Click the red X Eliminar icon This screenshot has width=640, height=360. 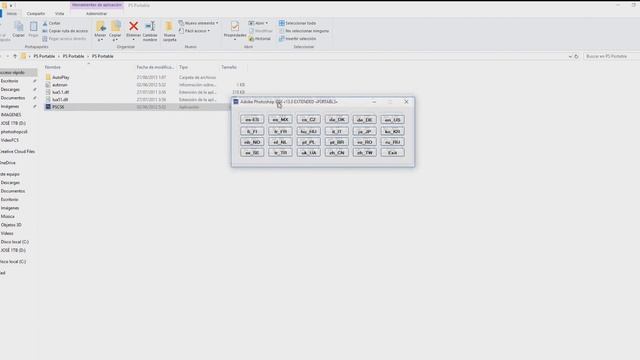coord(133,27)
